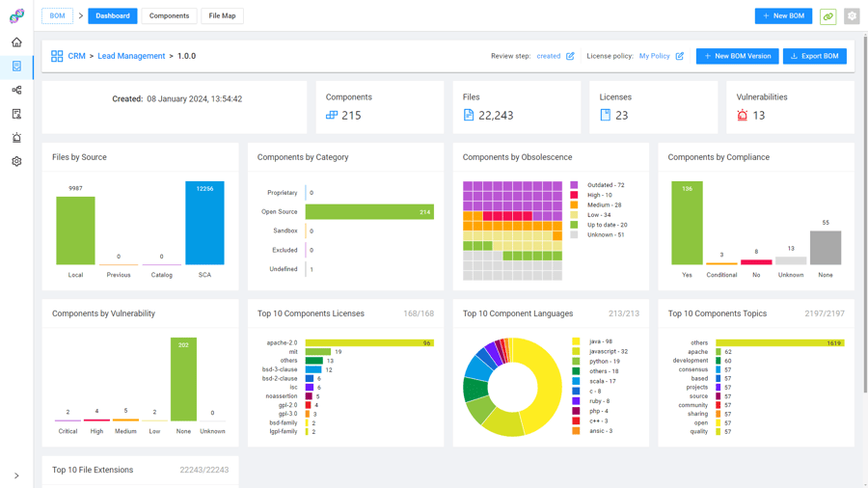The height and width of the screenshot is (488, 868).
Task: Edit the review step pencil icon
Action: point(570,56)
